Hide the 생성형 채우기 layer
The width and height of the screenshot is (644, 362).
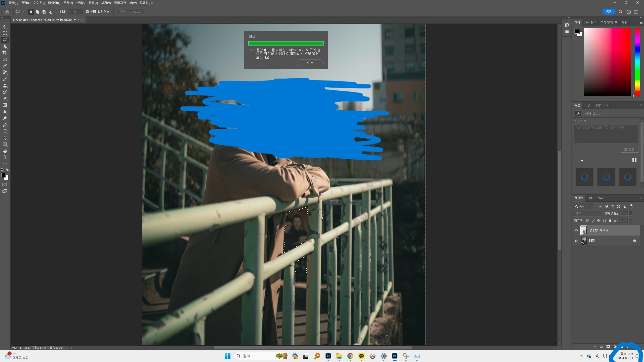coord(576,230)
